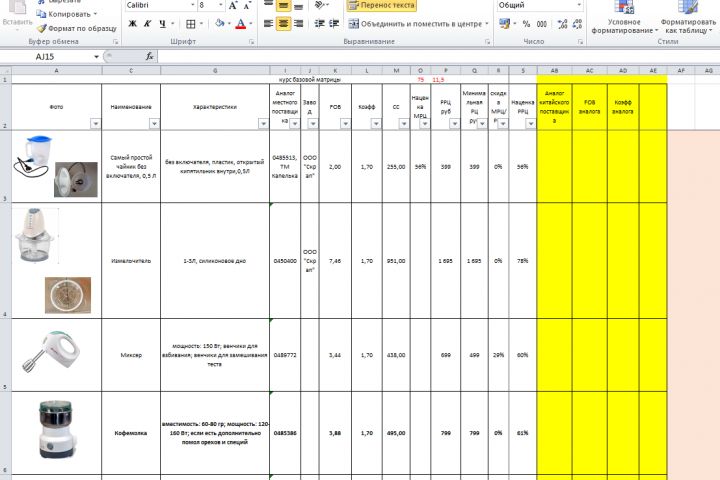Toggle center horizontal alignment icon
720x480 pixels.
click(x=283, y=23)
